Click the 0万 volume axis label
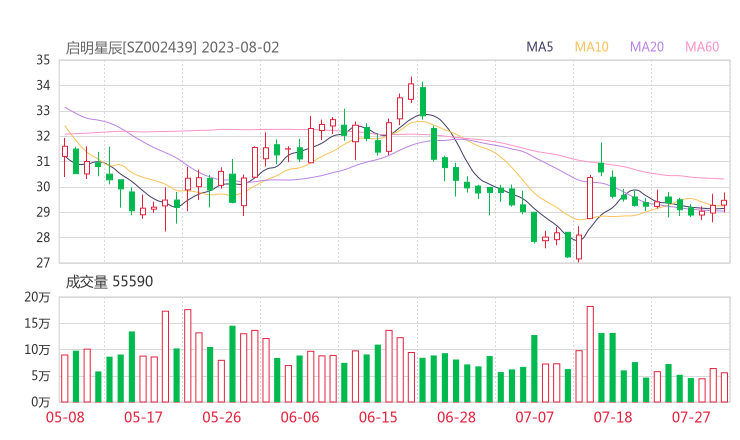This screenshot has width=740, height=440. (41, 402)
